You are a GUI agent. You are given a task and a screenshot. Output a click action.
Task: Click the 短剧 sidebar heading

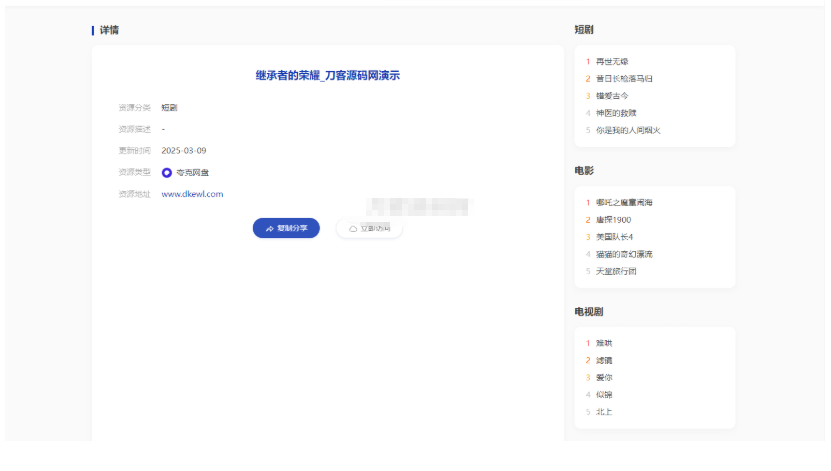click(584, 30)
